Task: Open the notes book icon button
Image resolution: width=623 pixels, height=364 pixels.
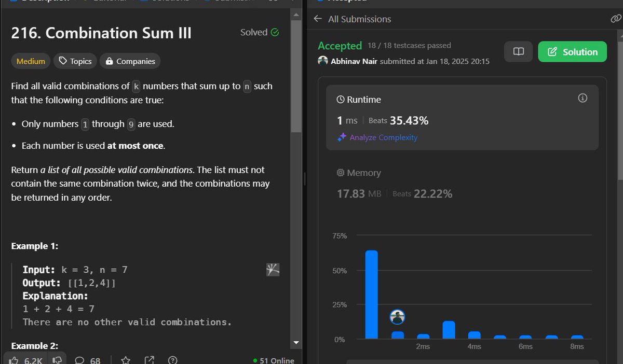Action: pyautogui.click(x=518, y=52)
